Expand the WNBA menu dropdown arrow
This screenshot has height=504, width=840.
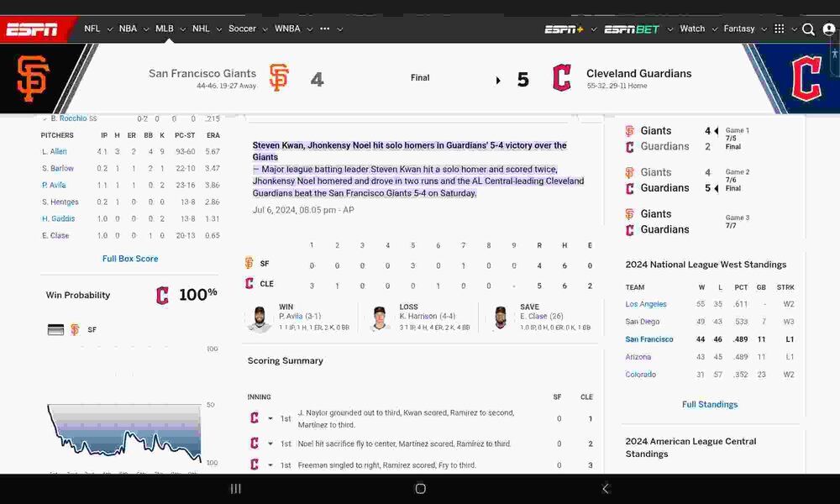309,29
